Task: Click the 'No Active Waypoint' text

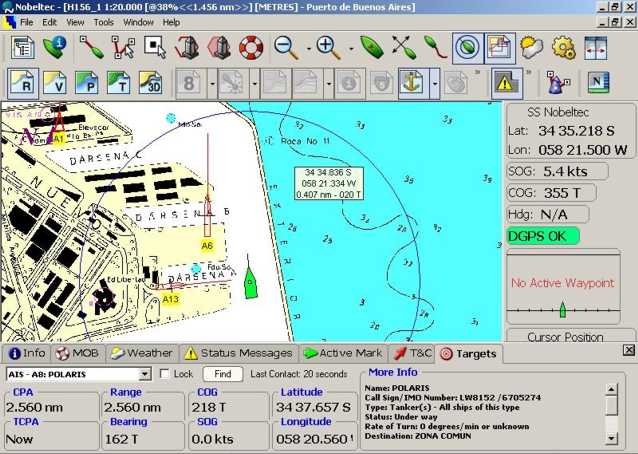Action: (562, 283)
